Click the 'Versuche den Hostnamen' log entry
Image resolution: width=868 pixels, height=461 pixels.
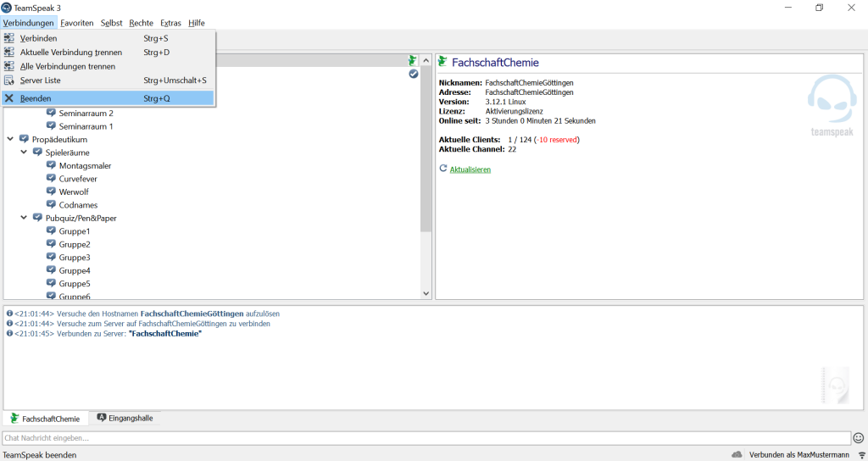[142, 314]
